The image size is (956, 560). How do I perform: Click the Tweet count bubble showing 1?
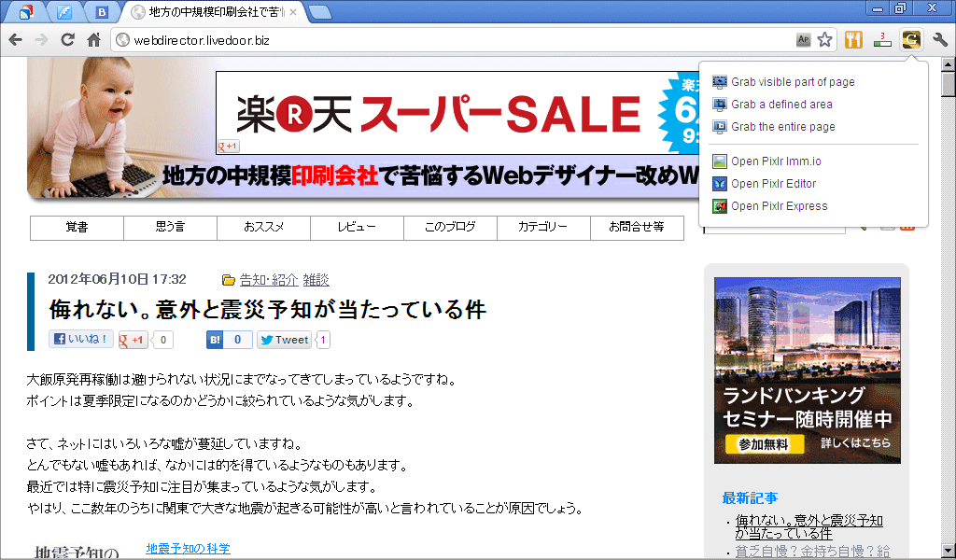pyautogui.click(x=323, y=340)
